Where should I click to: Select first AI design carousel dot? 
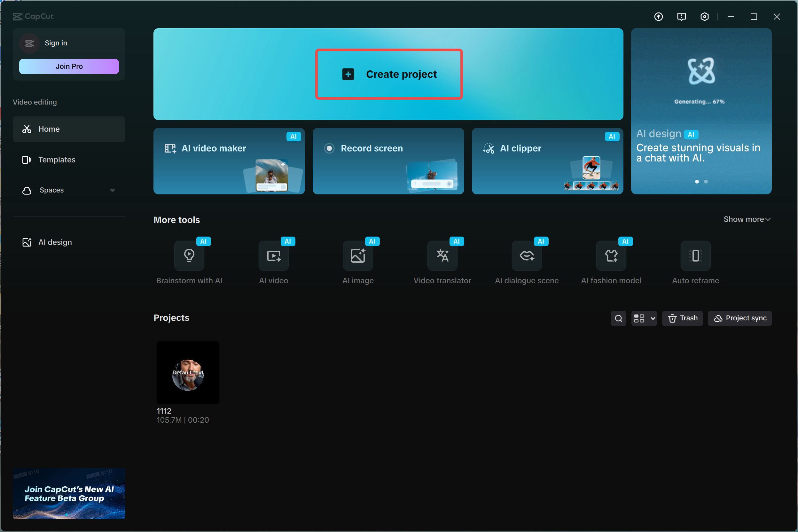[697, 182]
